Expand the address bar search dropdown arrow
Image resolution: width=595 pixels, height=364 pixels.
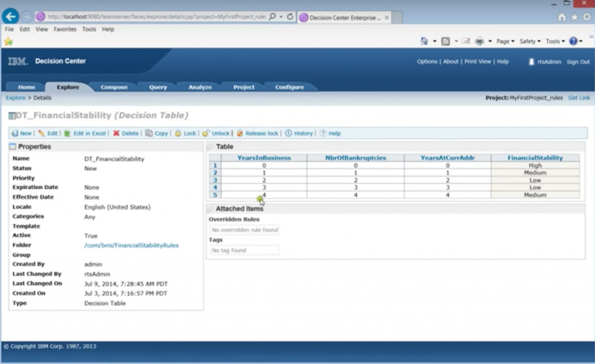coord(281,17)
